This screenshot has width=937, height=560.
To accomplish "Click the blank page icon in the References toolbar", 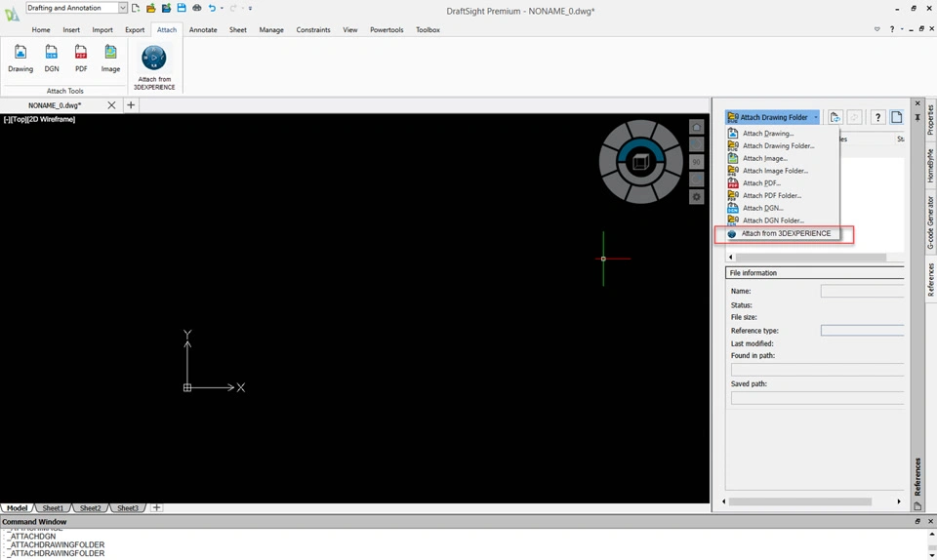I will [896, 117].
